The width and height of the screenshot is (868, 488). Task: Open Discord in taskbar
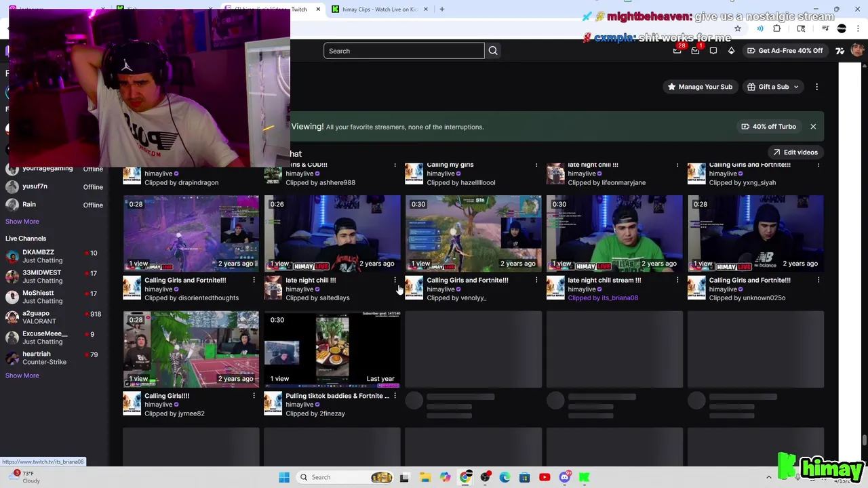[x=564, y=477]
